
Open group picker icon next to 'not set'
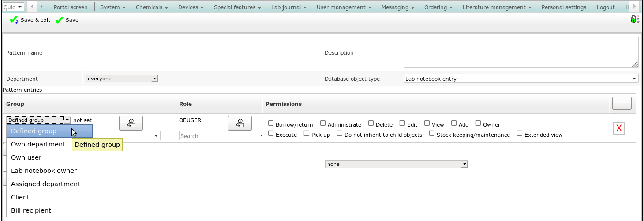click(131, 124)
